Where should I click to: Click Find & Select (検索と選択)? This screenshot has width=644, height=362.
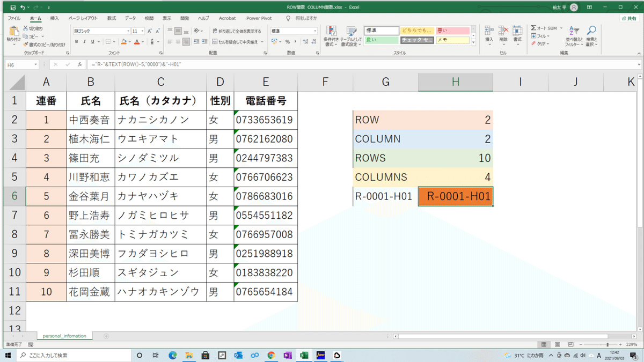point(591,36)
